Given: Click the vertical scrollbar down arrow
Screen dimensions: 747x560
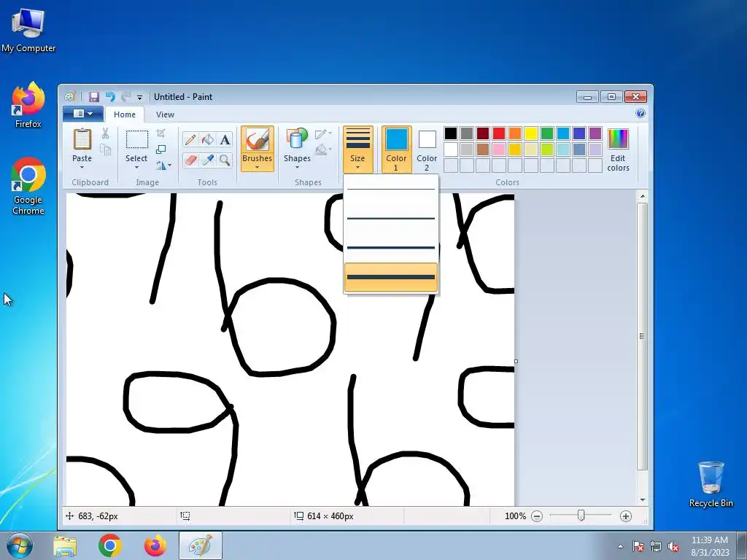Looking at the screenshot, I should click(x=642, y=499).
